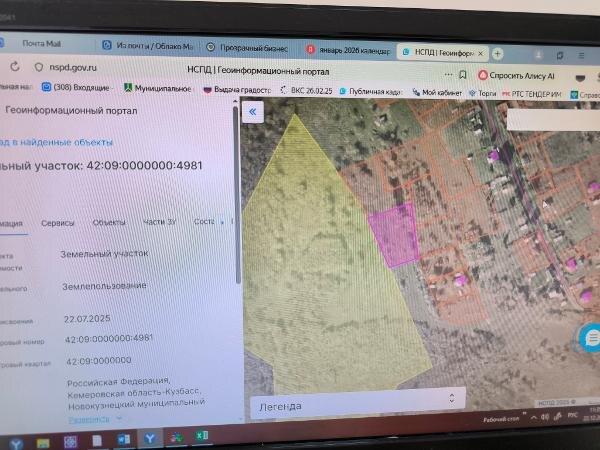The height and width of the screenshot is (450, 600).
Task: Switch to the январь 2026 календарь tab
Action: click(x=349, y=50)
